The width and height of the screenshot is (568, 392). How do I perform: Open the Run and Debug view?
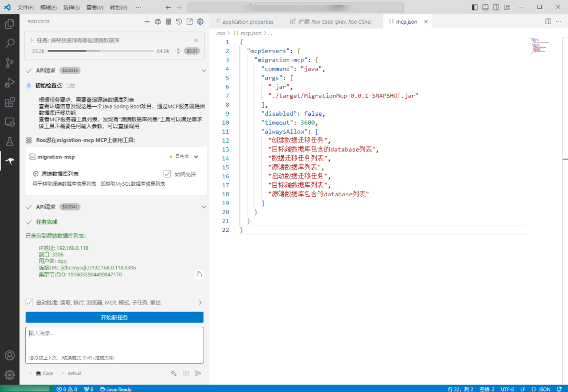[10, 83]
